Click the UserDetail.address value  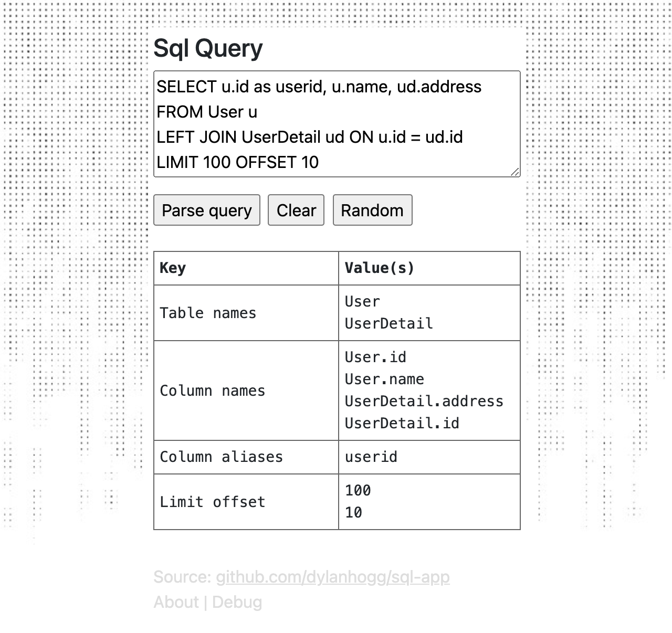tap(424, 401)
